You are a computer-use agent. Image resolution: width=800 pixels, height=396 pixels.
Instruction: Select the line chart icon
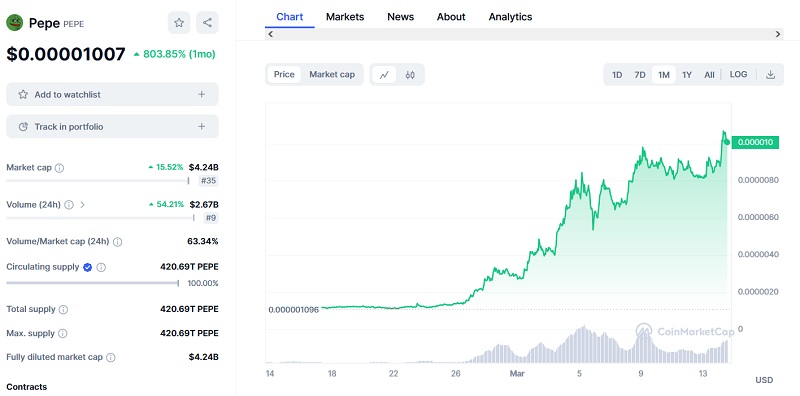384,75
